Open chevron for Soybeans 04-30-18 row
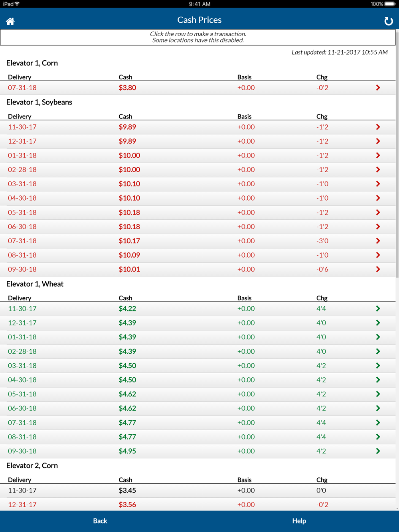The height and width of the screenshot is (532, 399). tap(378, 198)
